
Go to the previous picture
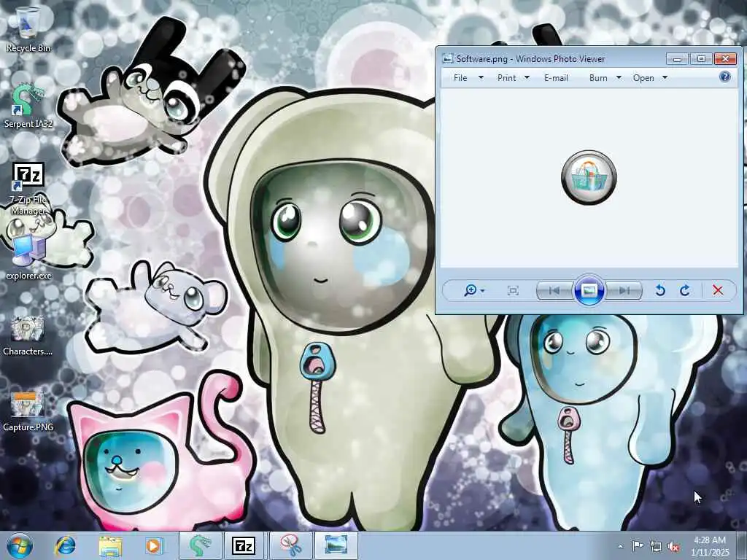[554, 290]
